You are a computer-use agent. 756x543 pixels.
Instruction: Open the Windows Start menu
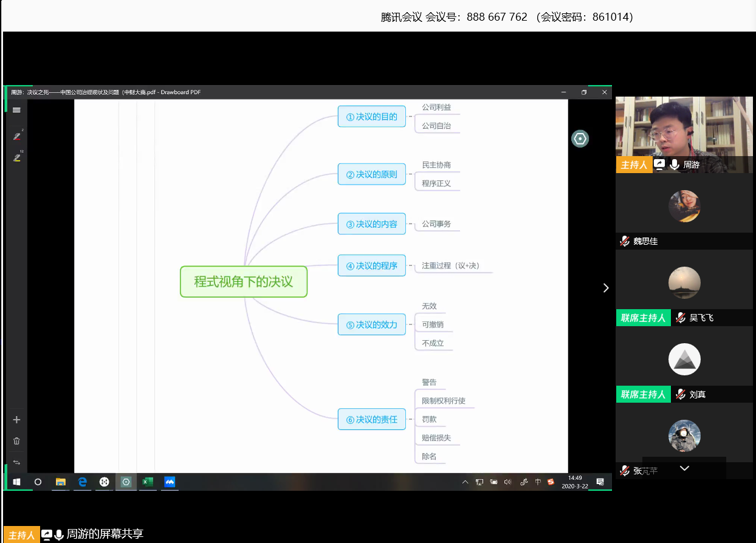click(16, 482)
